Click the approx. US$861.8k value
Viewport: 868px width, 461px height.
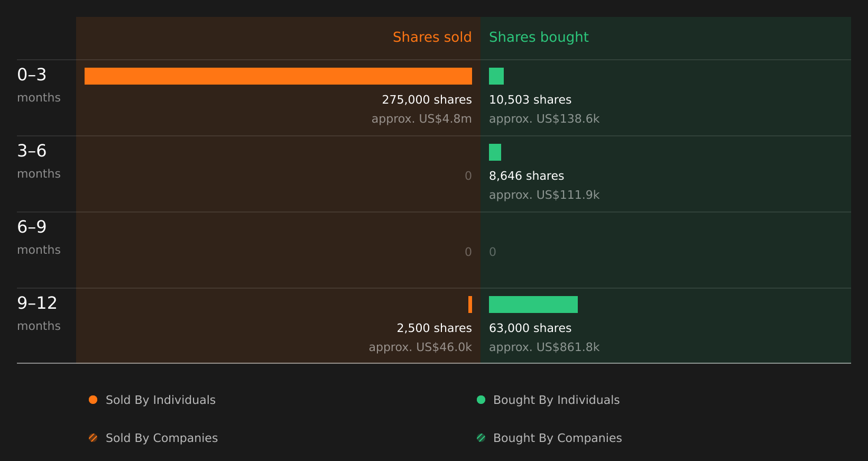coord(544,347)
